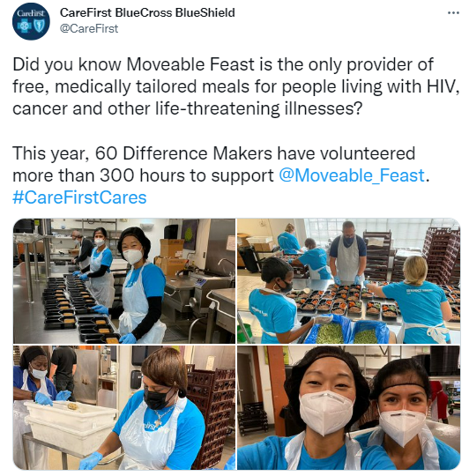Screen dimensions: 469x476
Task: View bottom-left photo of volunteer with black mask
Action: tap(124, 407)
